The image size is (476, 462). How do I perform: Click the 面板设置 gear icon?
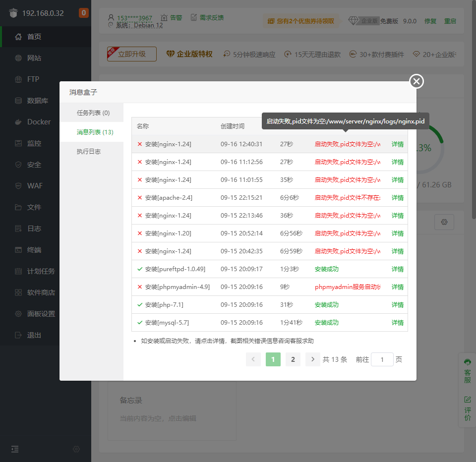click(x=18, y=314)
